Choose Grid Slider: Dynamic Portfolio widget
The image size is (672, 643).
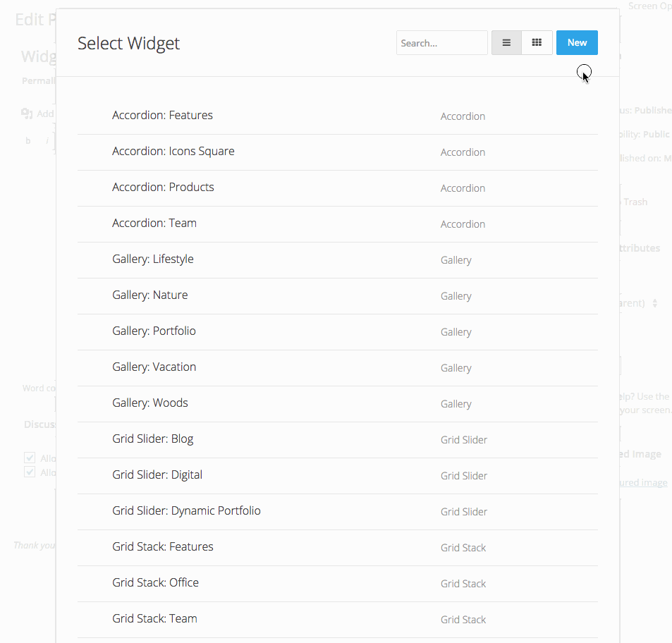(x=186, y=511)
